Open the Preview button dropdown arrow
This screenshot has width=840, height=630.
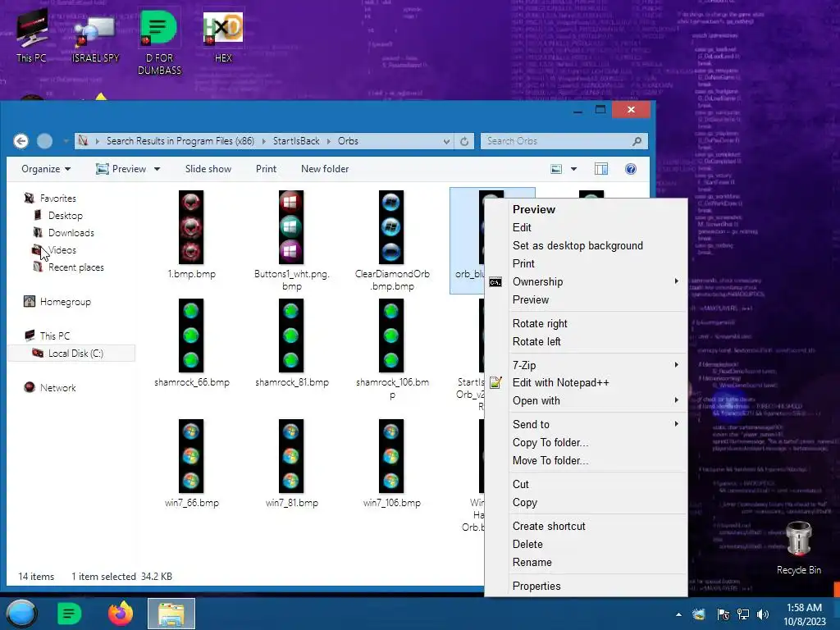(157, 169)
